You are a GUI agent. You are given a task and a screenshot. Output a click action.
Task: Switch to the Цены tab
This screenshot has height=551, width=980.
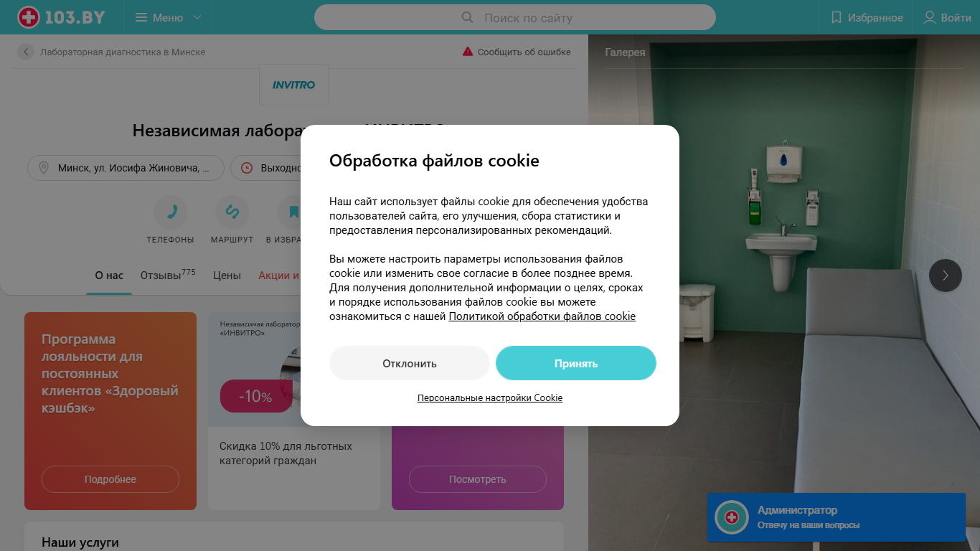[x=227, y=275]
